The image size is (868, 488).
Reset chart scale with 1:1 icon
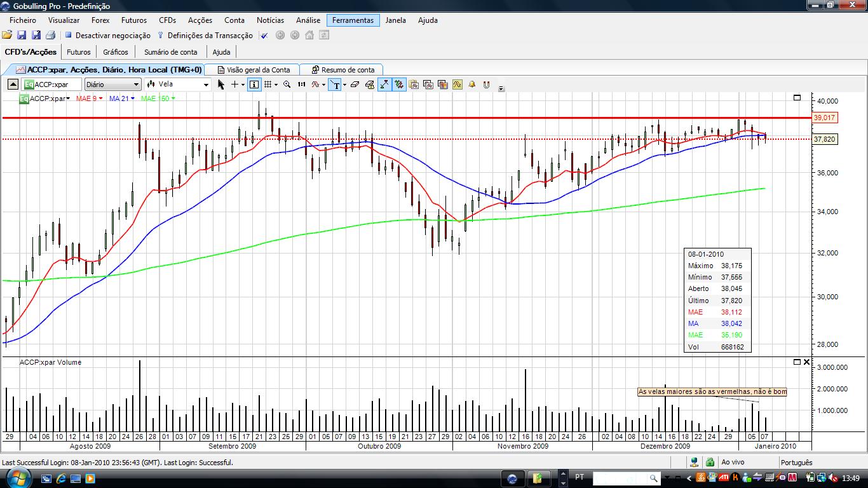(x=301, y=85)
